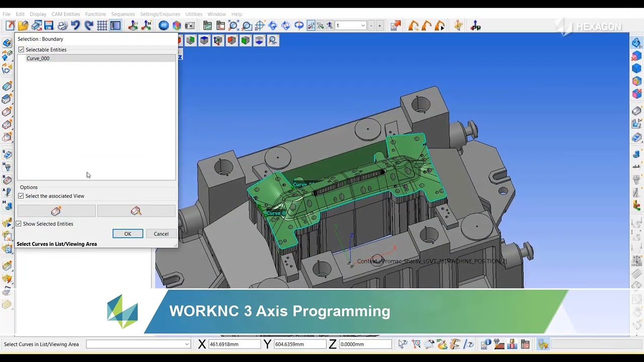
Task: Click the Z coordinate input field
Action: click(x=365, y=344)
